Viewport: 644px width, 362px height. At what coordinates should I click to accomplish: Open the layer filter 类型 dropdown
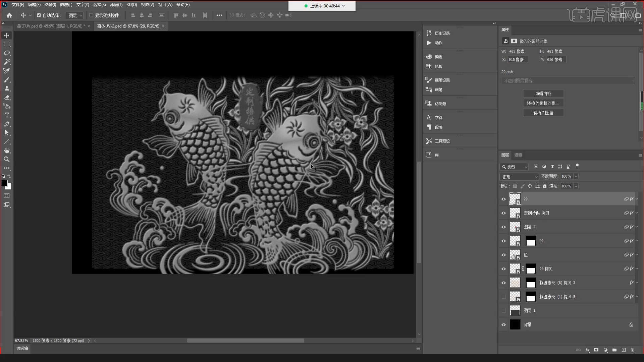pos(514,167)
